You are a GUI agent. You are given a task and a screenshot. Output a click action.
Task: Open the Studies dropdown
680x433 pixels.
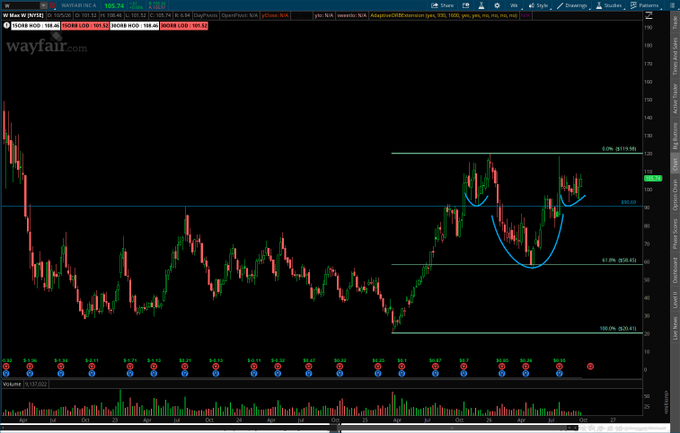click(x=609, y=6)
